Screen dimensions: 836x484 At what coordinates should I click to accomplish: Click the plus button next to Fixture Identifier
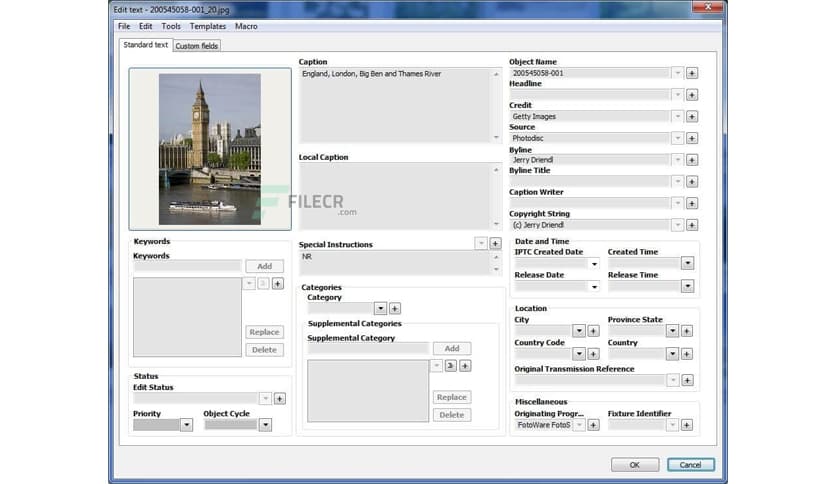(x=687, y=425)
